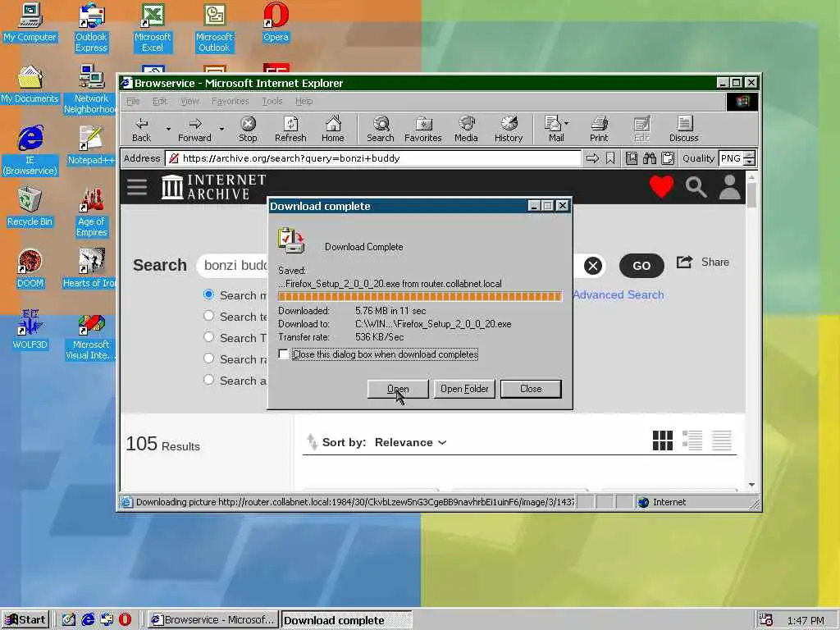This screenshot has width=840, height=630.
Task: Expand the Back button history dropdown arrow
Action: (x=168, y=129)
